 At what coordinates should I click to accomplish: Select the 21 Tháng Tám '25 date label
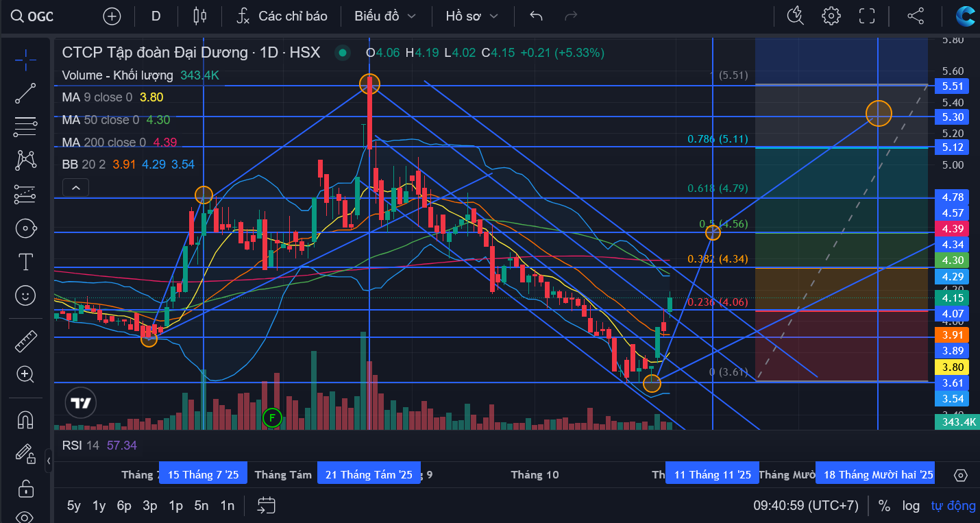[369, 475]
